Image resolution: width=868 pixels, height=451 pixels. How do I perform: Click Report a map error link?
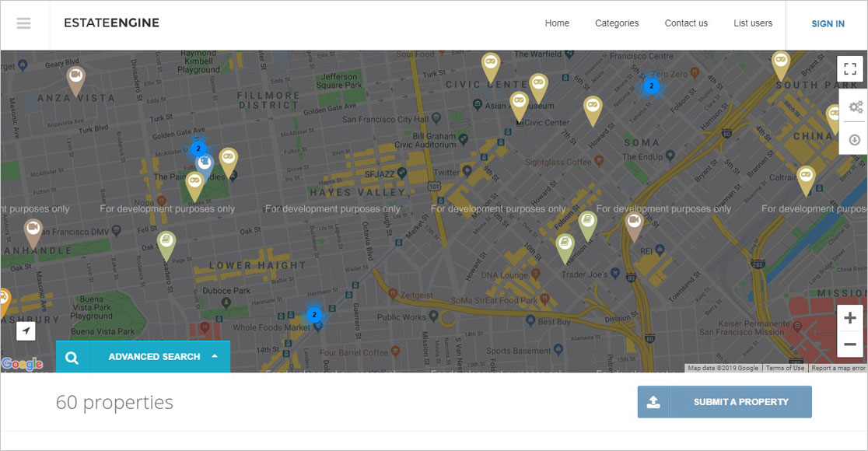click(838, 368)
